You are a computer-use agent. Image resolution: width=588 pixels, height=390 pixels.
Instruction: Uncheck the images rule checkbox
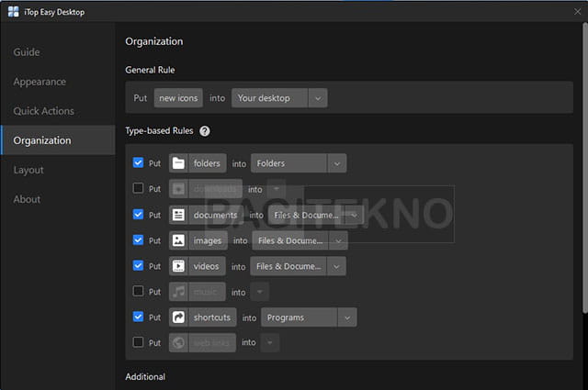pos(138,240)
